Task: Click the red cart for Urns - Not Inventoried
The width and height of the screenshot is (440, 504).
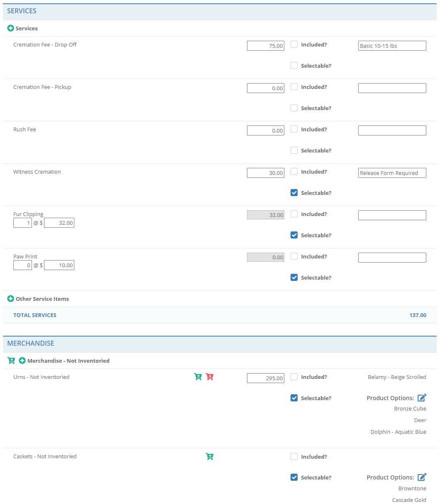Action: pos(210,376)
